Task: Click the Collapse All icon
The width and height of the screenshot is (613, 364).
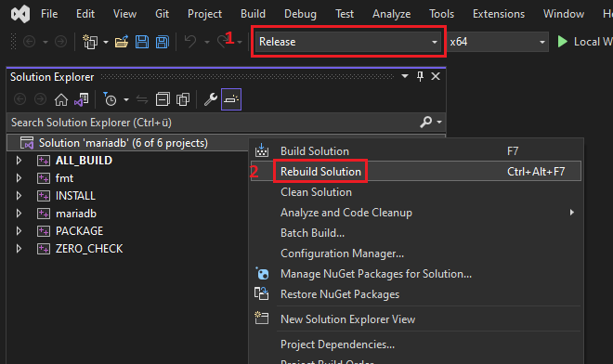Action: click(163, 99)
